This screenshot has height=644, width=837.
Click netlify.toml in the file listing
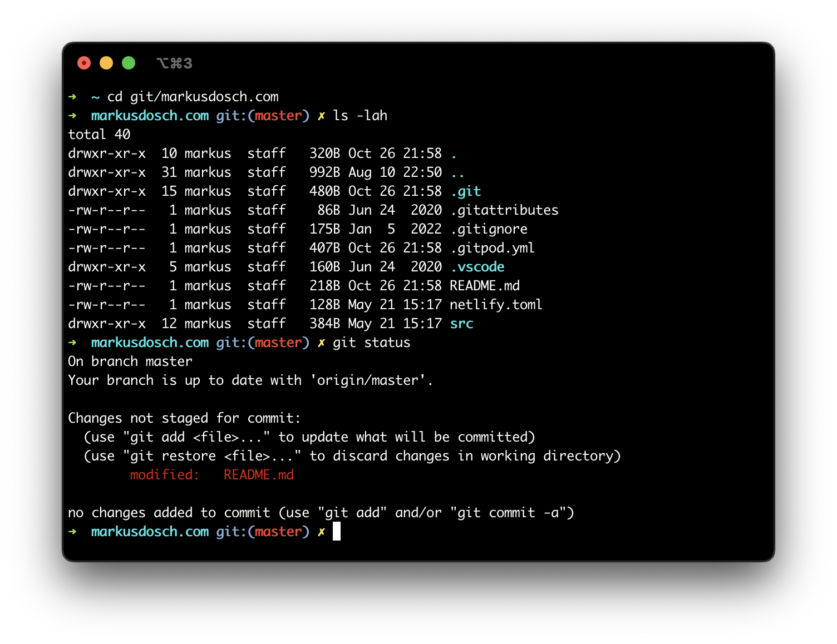[x=496, y=305]
